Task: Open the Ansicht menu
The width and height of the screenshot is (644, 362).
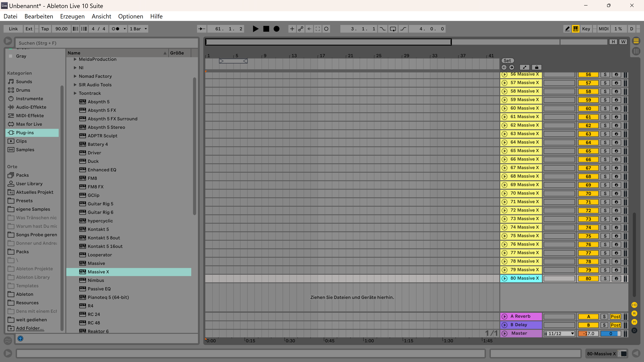Action: 101,16
